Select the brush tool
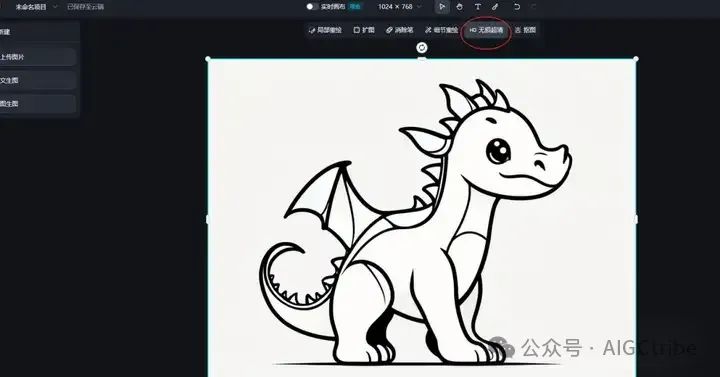 click(x=495, y=7)
